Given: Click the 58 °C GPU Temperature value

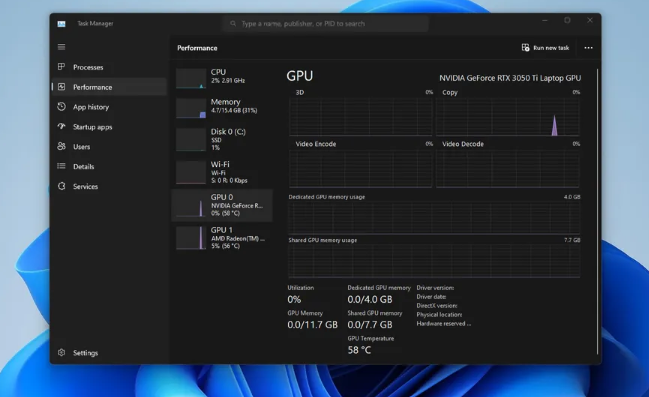Looking at the screenshot, I should click(359, 350).
